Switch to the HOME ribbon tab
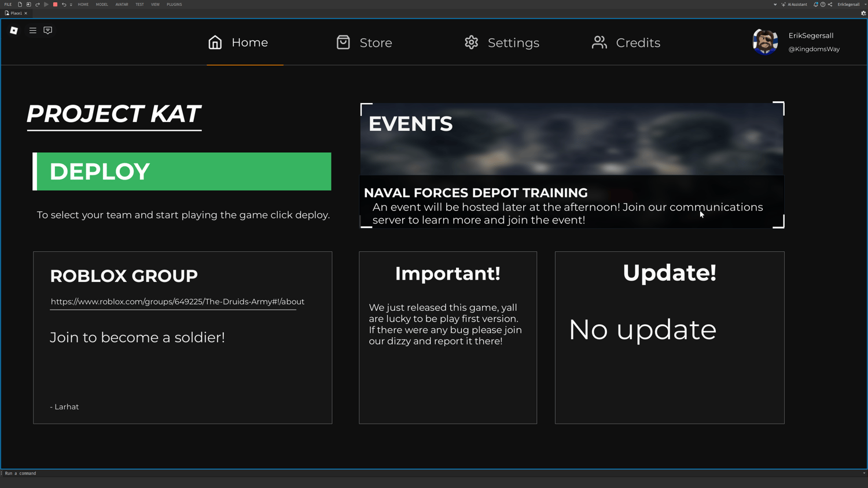Screen dimensions: 868x488 pyautogui.click(x=83, y=5)
